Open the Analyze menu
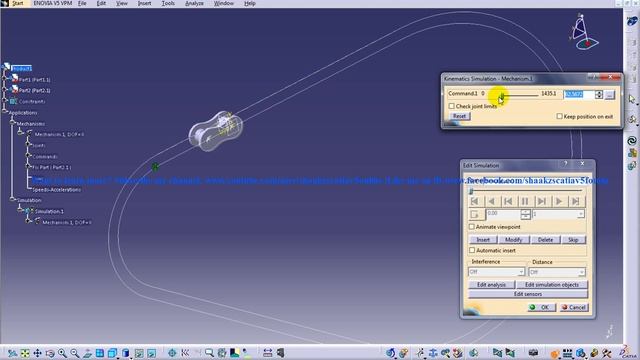This screenshot has height=360, width=640. click(x=194, y=3)
